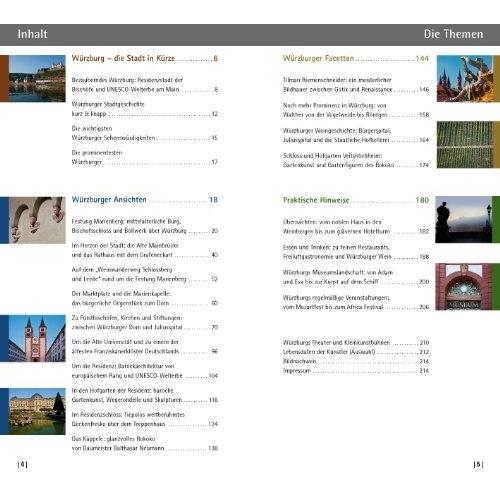
Task: Select the Museum arched window photo
Action: coord(463,287)
